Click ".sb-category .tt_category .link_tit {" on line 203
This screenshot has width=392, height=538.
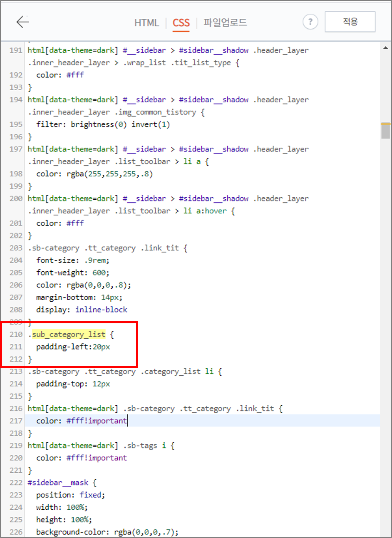(x=107, y=248)
